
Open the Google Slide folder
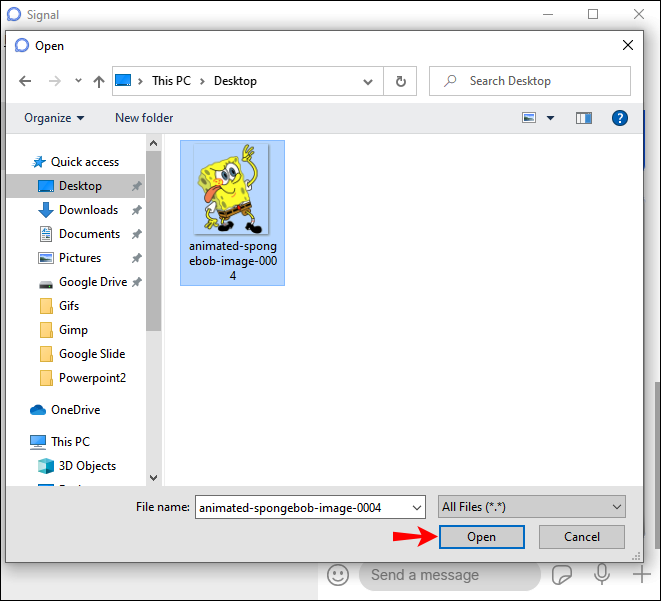[x=82, y=354]
